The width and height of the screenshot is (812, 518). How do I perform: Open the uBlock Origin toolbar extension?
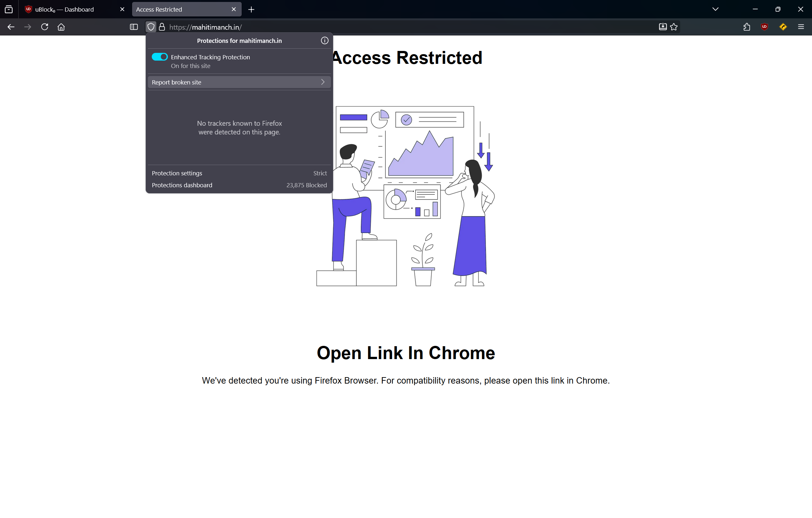coord(764,27)
